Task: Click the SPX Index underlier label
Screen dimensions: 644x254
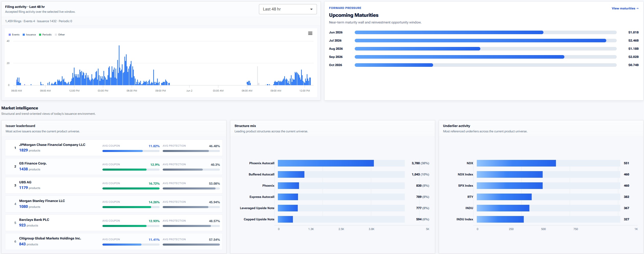Action: 466,186
